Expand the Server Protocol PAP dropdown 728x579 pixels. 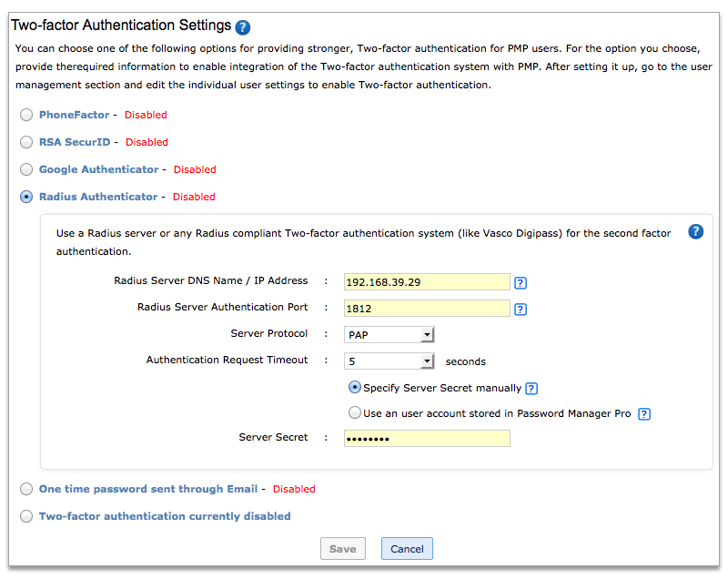tap(389, 335)
